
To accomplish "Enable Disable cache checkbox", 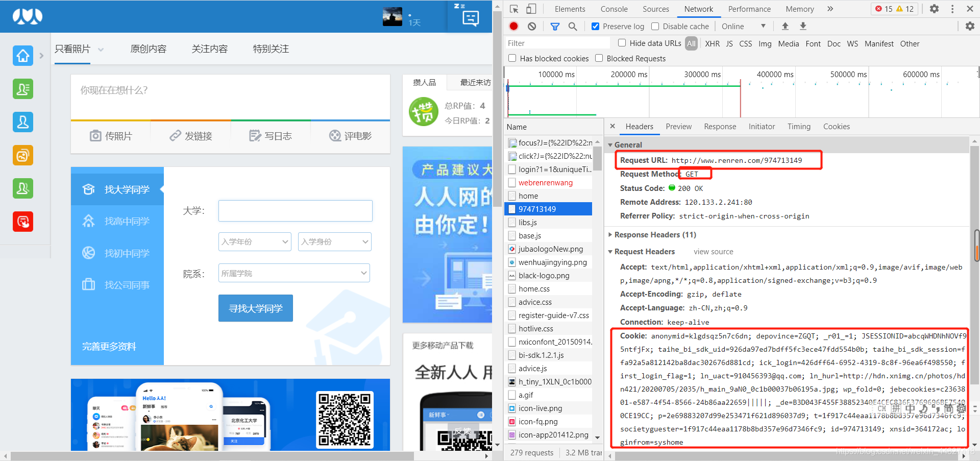I will click(655, 27).
